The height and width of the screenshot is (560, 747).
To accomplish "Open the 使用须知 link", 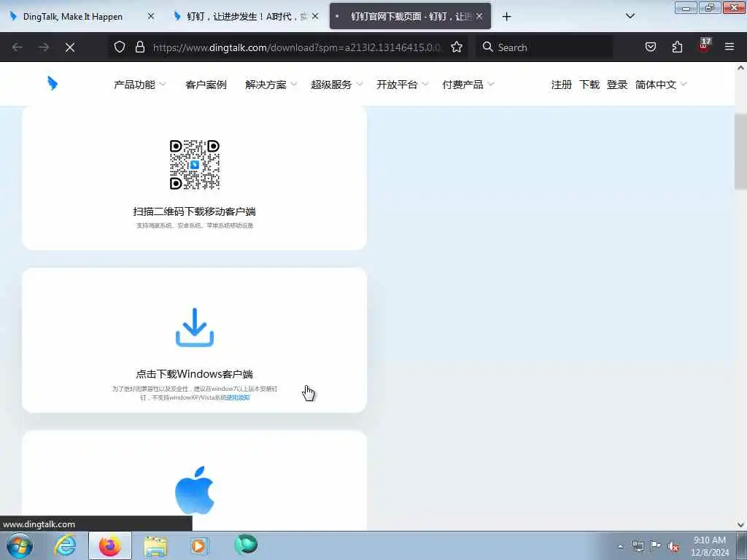I will [239, 397].
